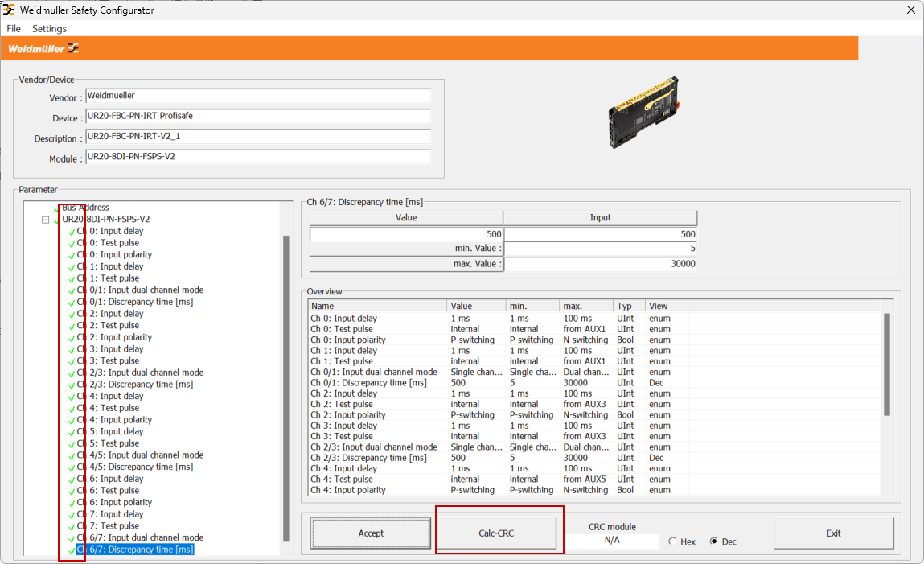Image resolution: width=924 pixels, height=564 pixels.
Task: Select Ch 5: Test pulse tree item
Action: pos(108,443)
